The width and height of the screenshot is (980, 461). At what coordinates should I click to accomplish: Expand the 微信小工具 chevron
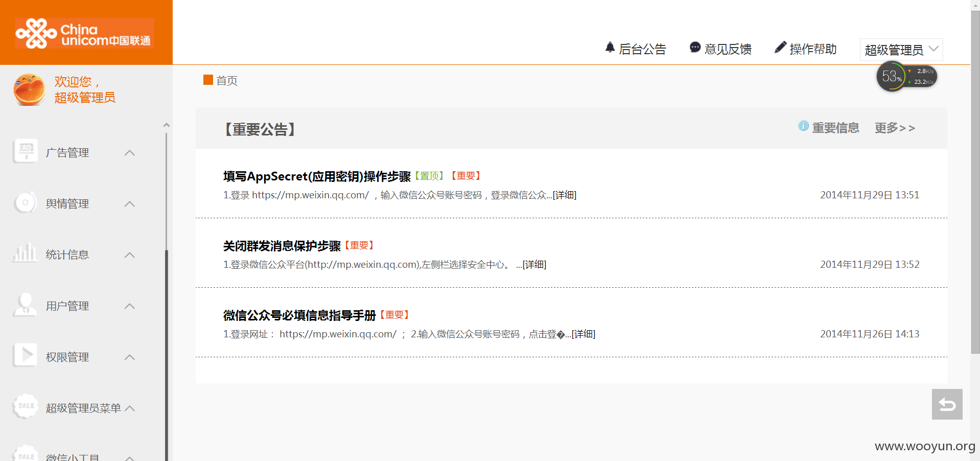[130, 457]
